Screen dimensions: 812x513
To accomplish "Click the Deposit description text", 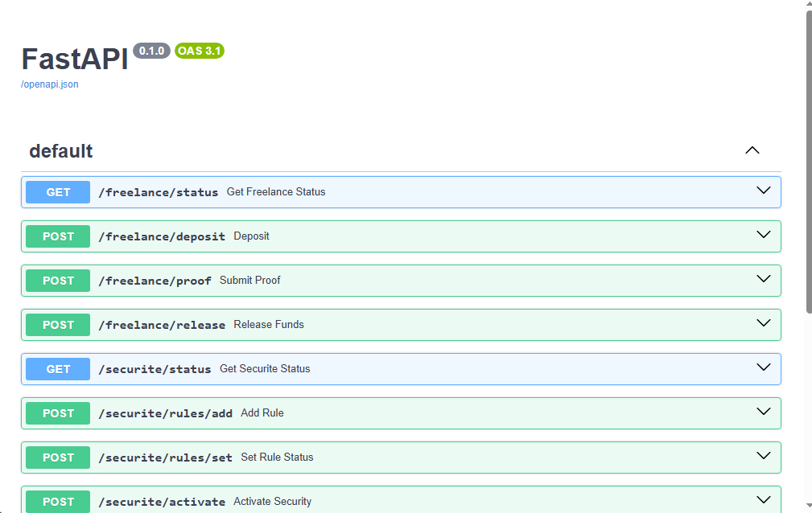I will click(252, 236).
